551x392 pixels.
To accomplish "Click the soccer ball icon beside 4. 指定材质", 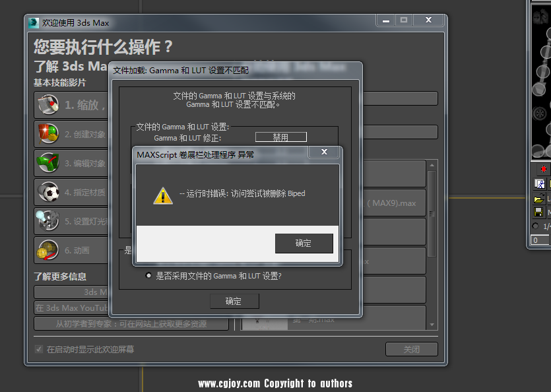I will tap(48, 192).
